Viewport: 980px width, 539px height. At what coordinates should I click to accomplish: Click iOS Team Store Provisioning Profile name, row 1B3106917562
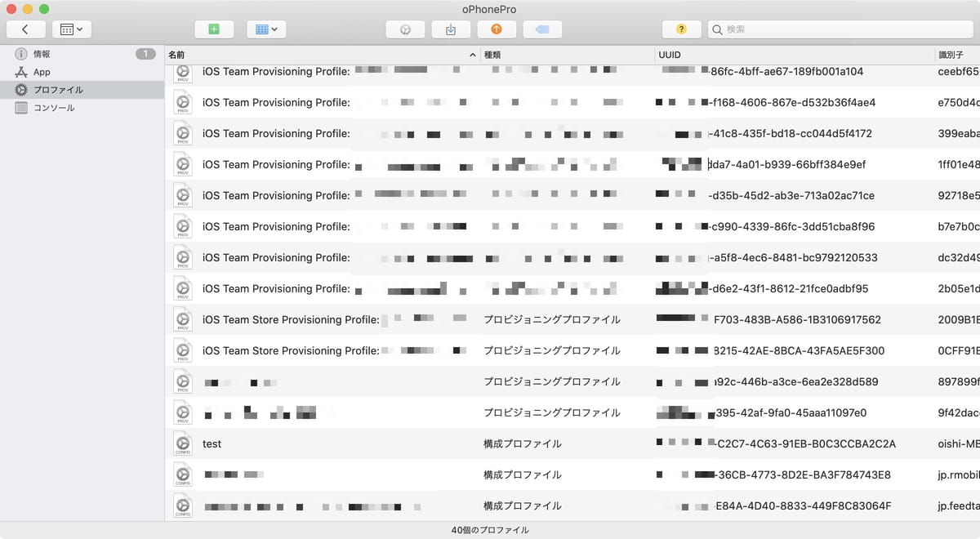(291, 319)
